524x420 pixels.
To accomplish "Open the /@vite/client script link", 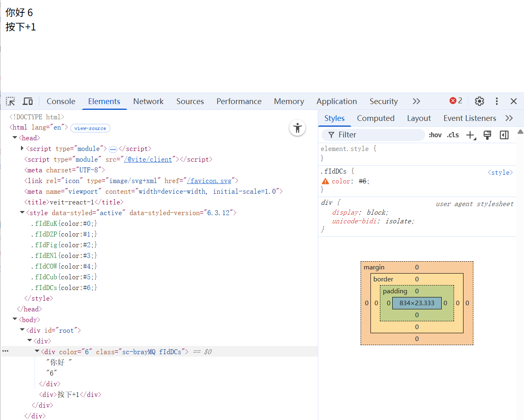I will (148, 160).
